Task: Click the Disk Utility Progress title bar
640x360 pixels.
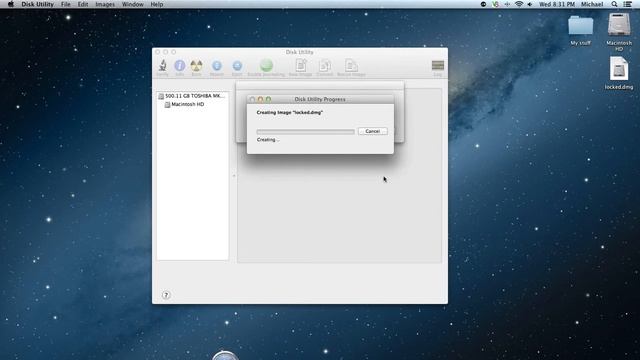Action: 320,99
